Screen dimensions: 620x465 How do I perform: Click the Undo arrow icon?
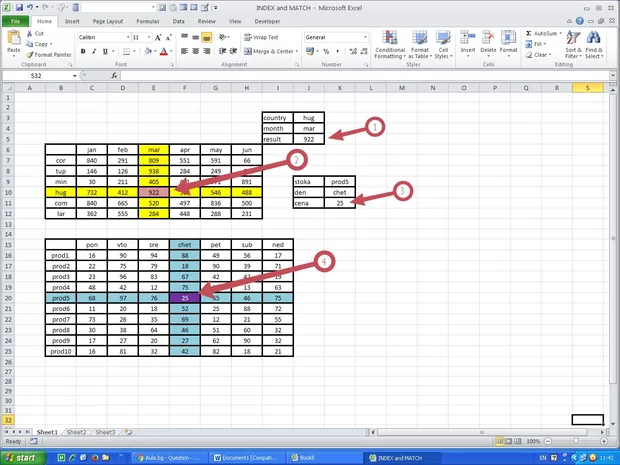(30, 7)
